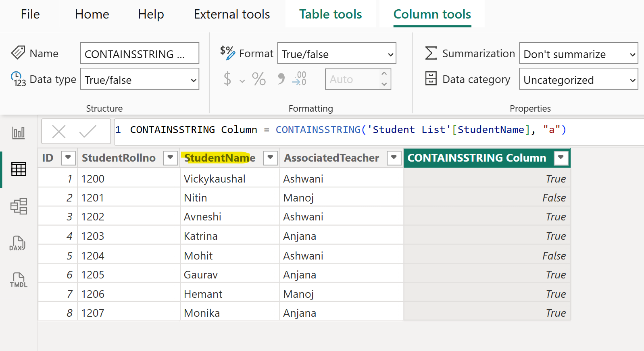Viewport: 644px width, 351px height.
Task: Open Summarization dropdown showing Don't summarize
Action: pyautogui.click(x=578, y=54)
